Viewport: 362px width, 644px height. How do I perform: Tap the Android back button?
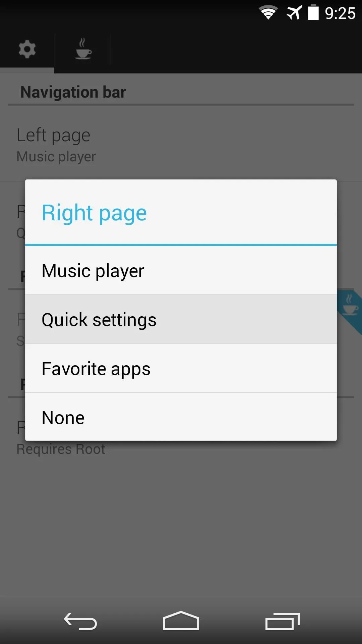click(80, 621)
